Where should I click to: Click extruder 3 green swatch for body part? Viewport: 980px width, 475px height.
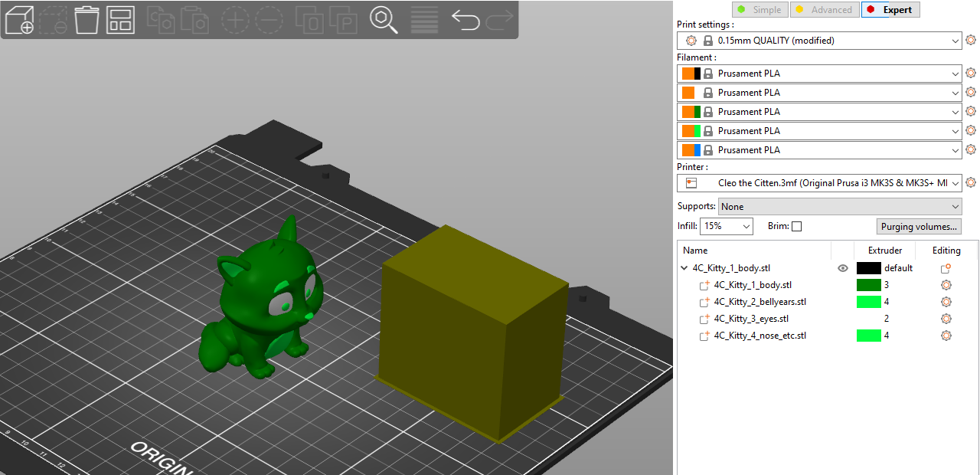[x=868, y=285]
